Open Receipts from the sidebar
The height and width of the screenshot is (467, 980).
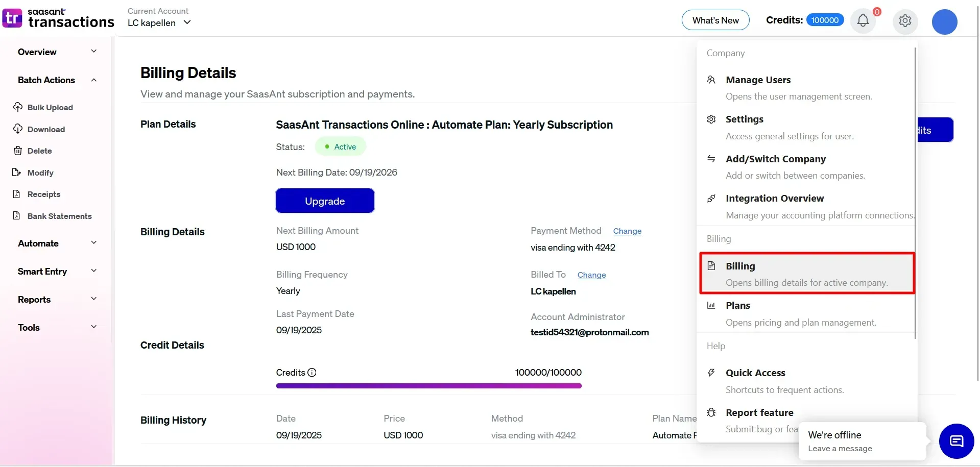coord(43,194)
